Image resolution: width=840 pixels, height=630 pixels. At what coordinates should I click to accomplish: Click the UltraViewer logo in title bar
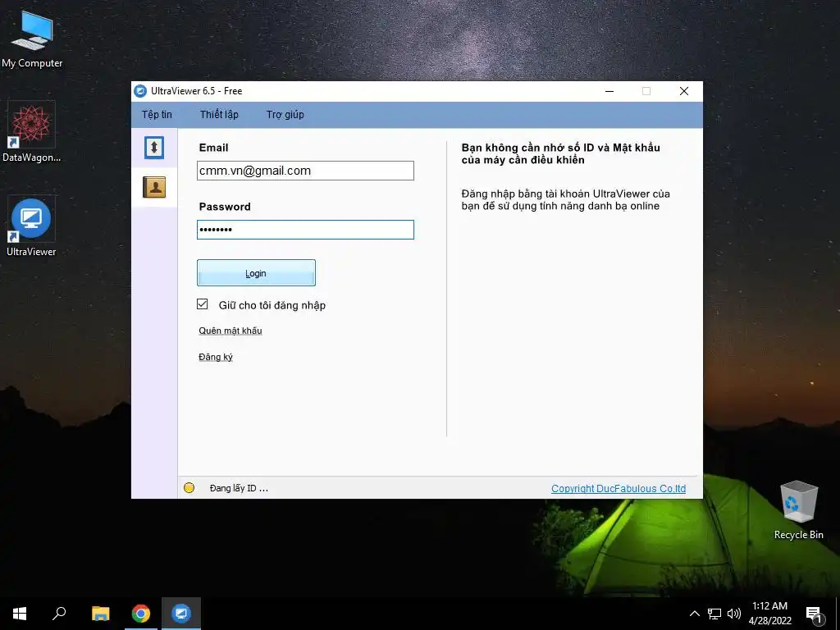pos(140,91)
